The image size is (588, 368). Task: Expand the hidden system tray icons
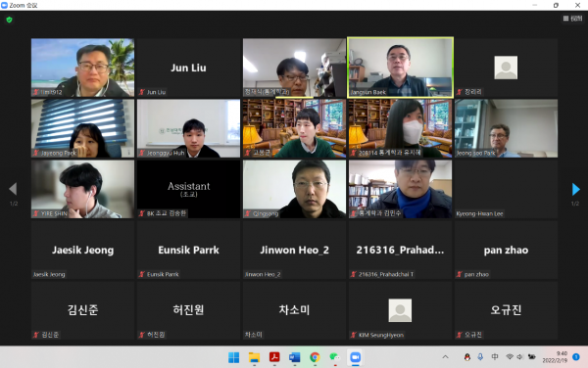coord(445,357)
